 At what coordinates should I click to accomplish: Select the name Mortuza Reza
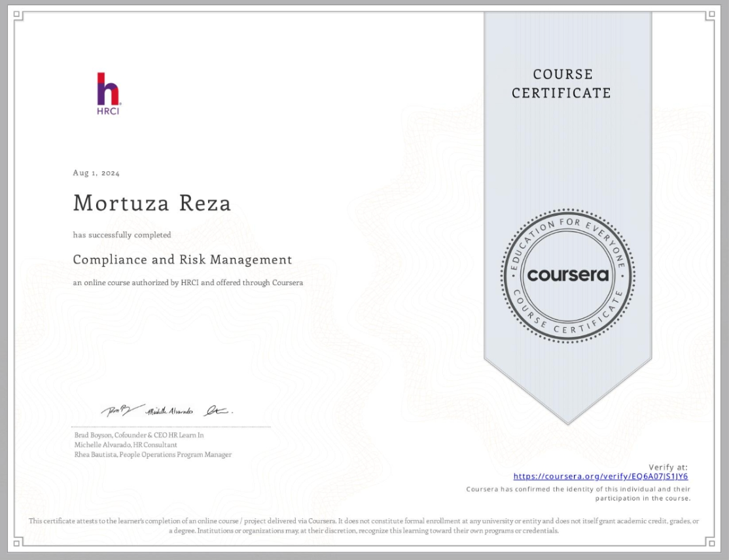coord(152,203)
